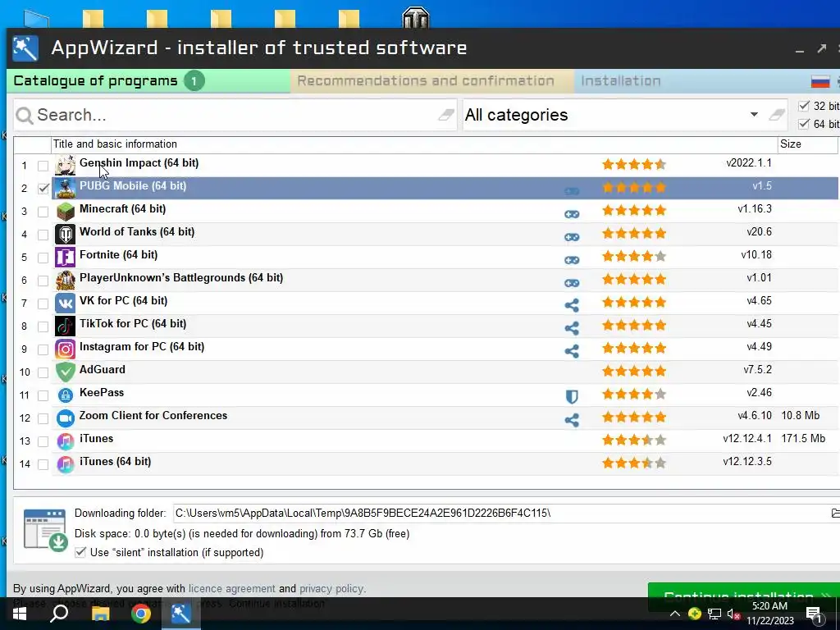Click the AppWizard wand logo in title bar
The width and height of the screenshot is (840, 630).
[25, 48]
